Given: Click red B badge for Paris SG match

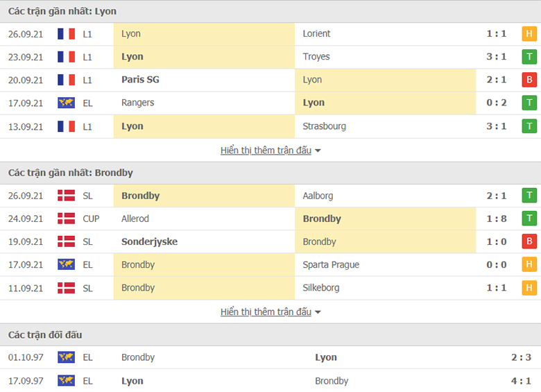Looking at the screenshot, I should coord(529,80).
